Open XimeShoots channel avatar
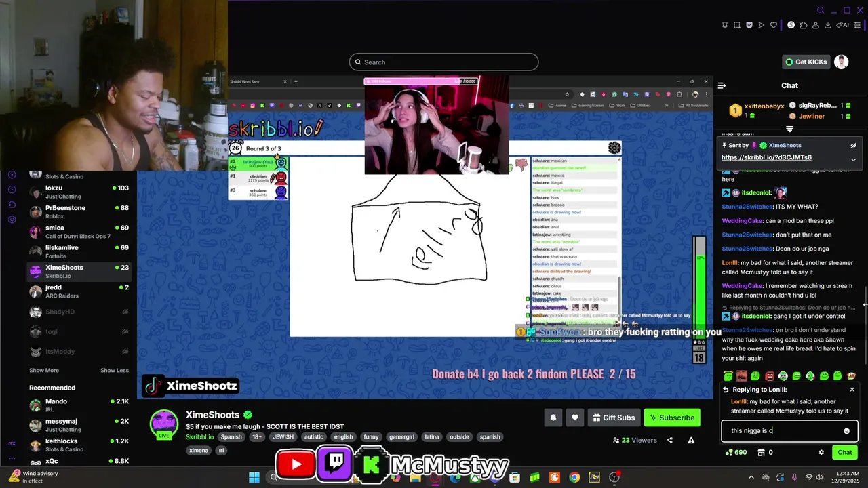The height and width of the screenshot is (488, 868). click(164, 424)
